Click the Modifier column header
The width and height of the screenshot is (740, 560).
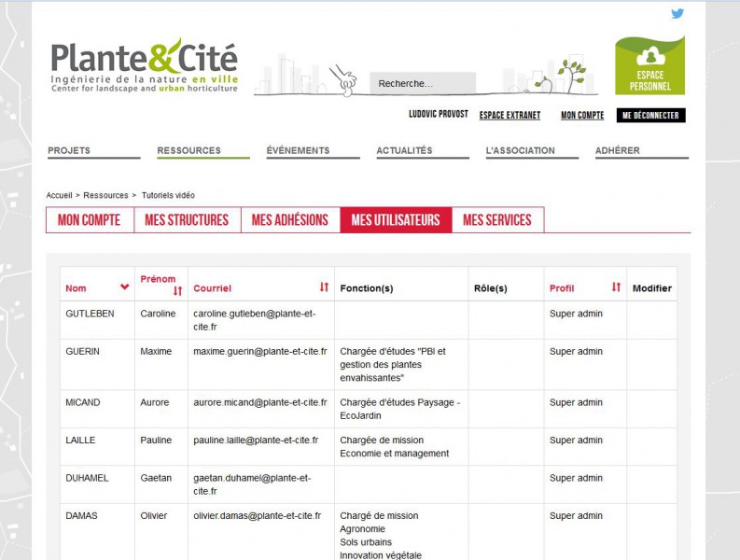point(651,288)
